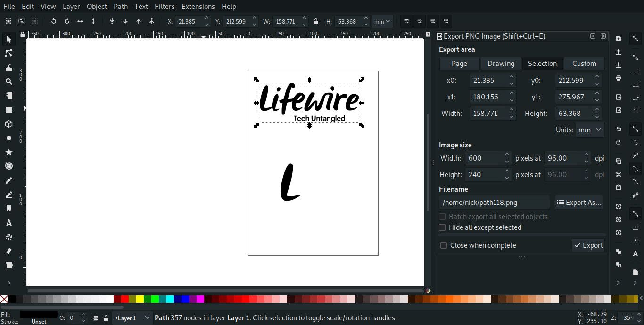Viewport: 644px width, 325px height.
Task: Open the Units dropdown in the Export panel
Action: (590, 130)
